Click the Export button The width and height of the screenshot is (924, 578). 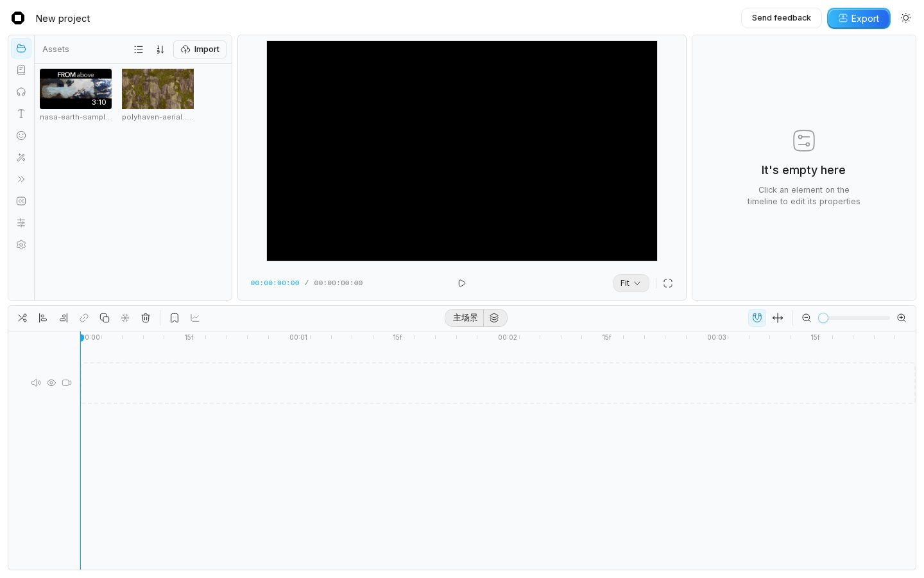click(859, 19)
